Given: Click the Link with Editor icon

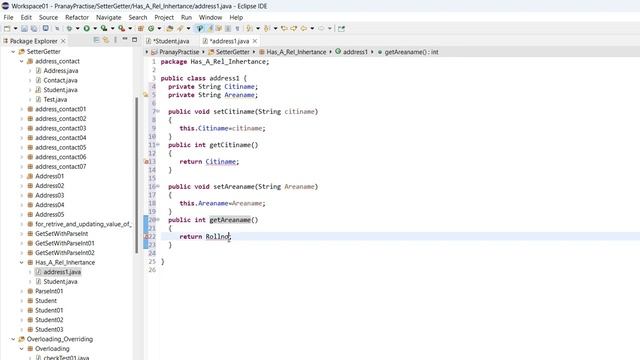Looking at the screenshot, I should (x=106, y=40).
